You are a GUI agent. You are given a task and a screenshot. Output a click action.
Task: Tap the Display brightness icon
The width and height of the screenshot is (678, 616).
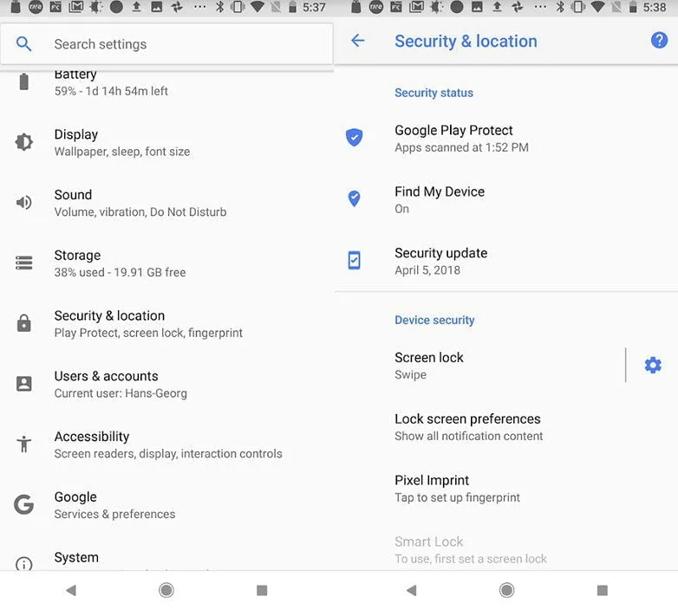[23, 142]
